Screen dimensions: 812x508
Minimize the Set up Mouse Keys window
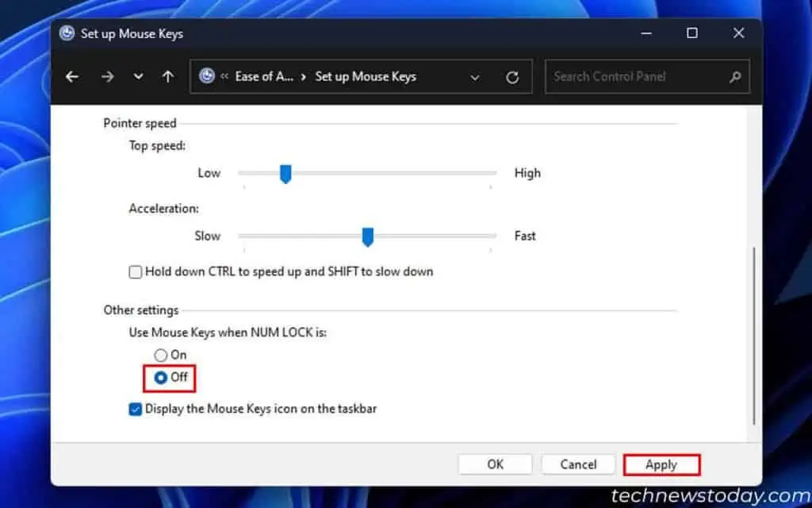click(645, 33)
